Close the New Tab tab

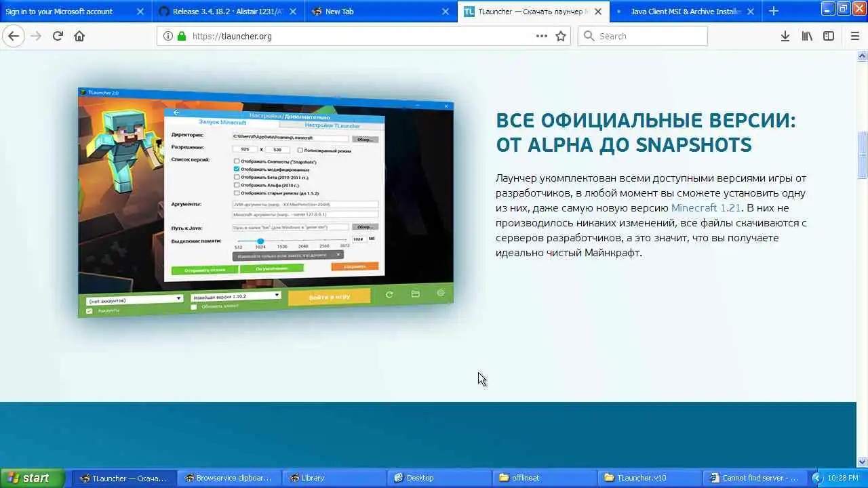click(x=446, y=11)
